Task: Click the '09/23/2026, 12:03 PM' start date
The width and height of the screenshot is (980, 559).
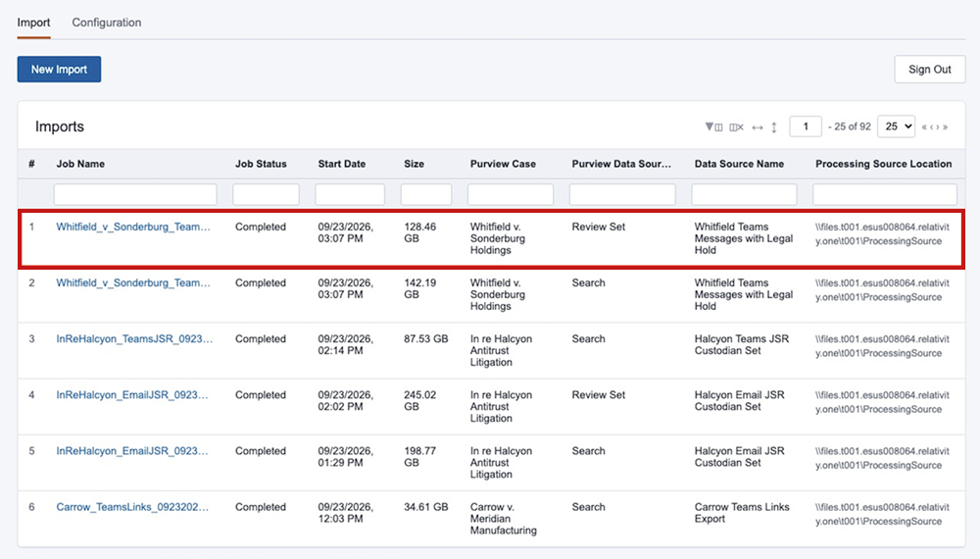Action: [x=346, y=513]
